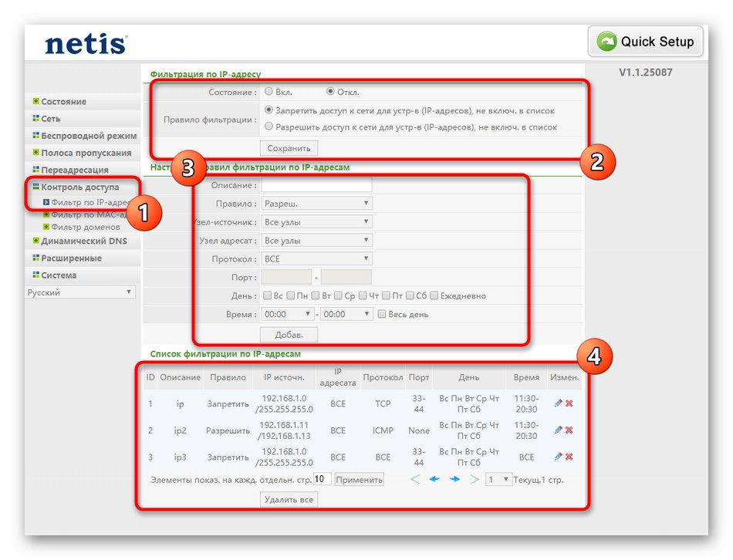Click the edit pencil icon for rule ip2
This screenshot has height=560, width=733.
coord(558,430)
